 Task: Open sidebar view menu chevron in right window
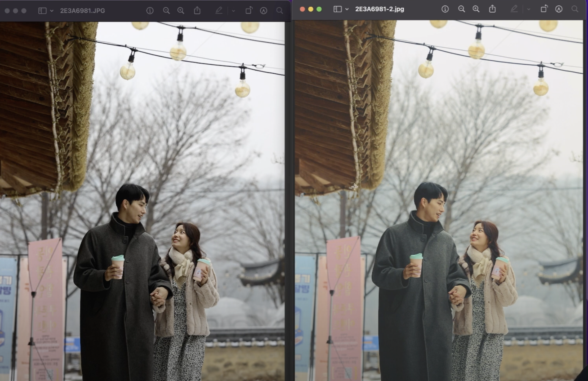click(x=347, y=9)
